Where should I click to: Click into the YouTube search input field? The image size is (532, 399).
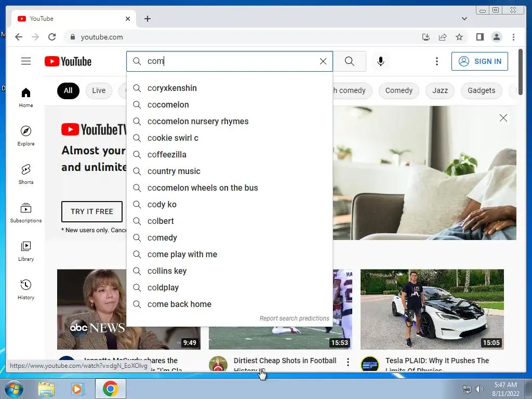point(231,61)
